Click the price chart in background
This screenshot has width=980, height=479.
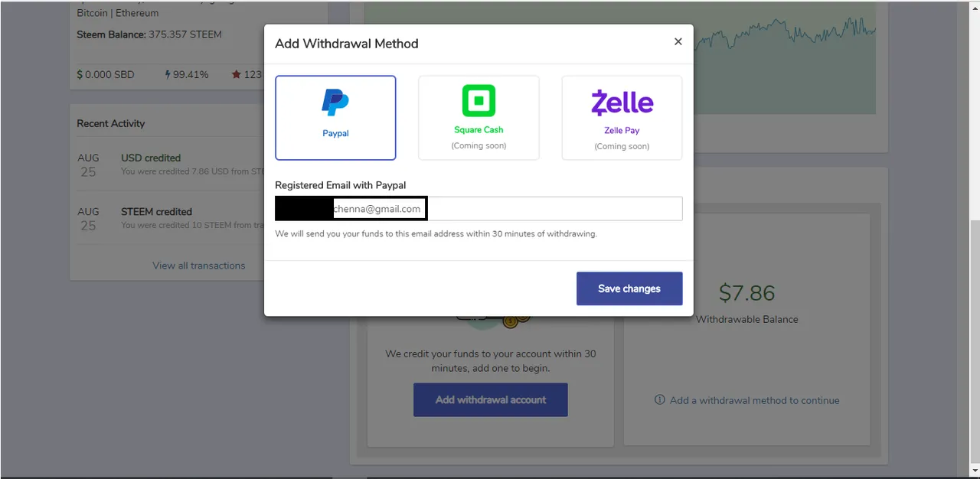pos(785,57)
